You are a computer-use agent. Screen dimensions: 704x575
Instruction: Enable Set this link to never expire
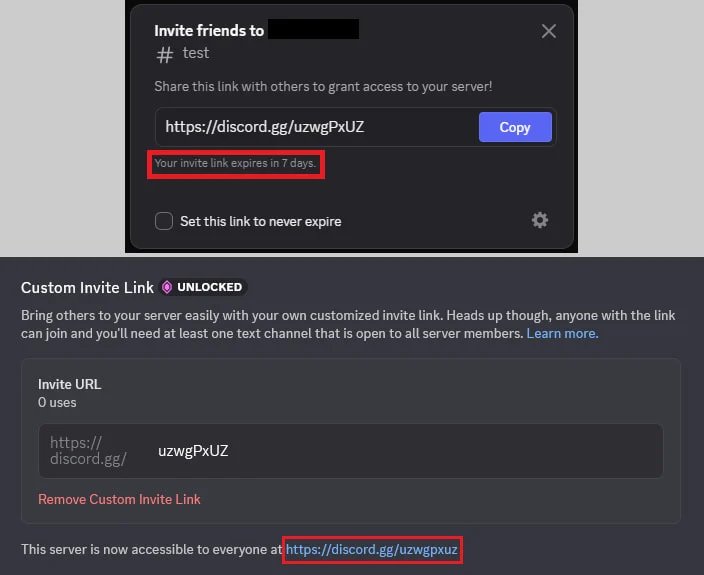pos(163,221)
